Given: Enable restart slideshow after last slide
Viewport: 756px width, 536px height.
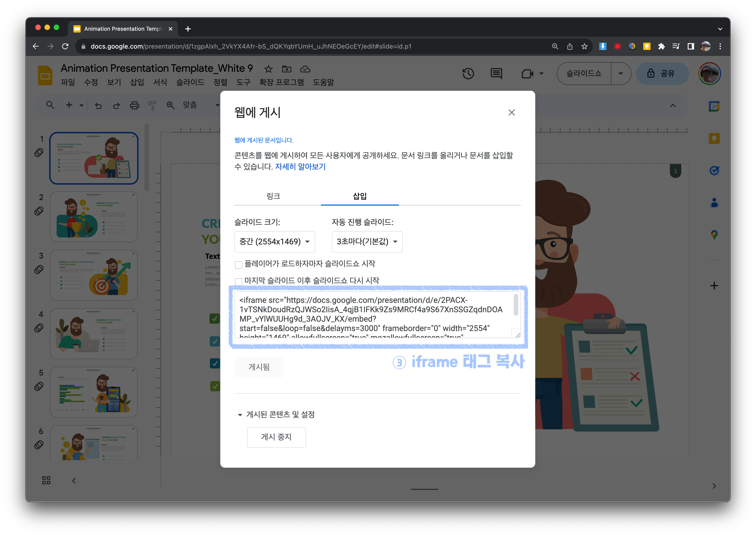Looking at the screenshot, I should pos(238,282).
